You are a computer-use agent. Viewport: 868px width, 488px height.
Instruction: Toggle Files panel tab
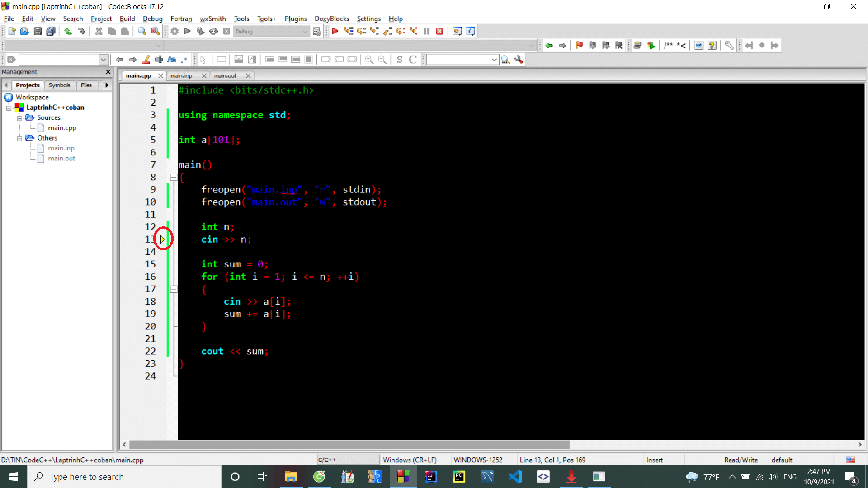pyautogui.click(x=86, y=84)
